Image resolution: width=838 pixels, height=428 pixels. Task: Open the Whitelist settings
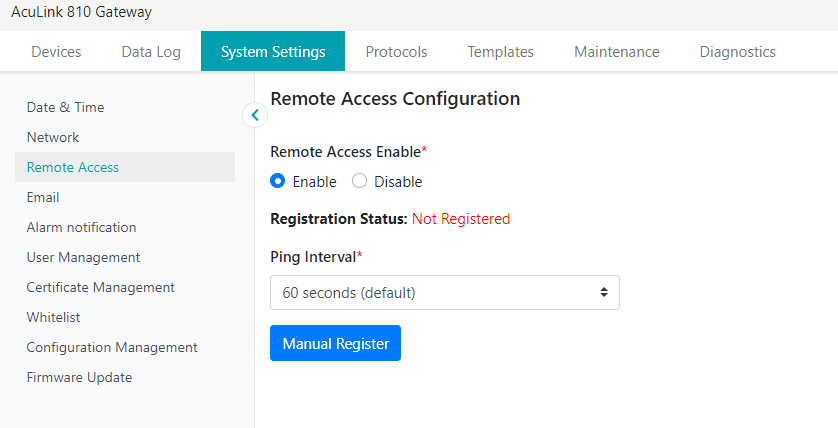(53, 317)
